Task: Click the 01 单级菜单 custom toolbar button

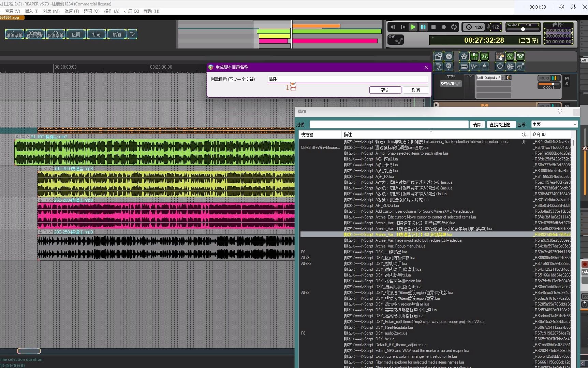Action: (15, 34)
